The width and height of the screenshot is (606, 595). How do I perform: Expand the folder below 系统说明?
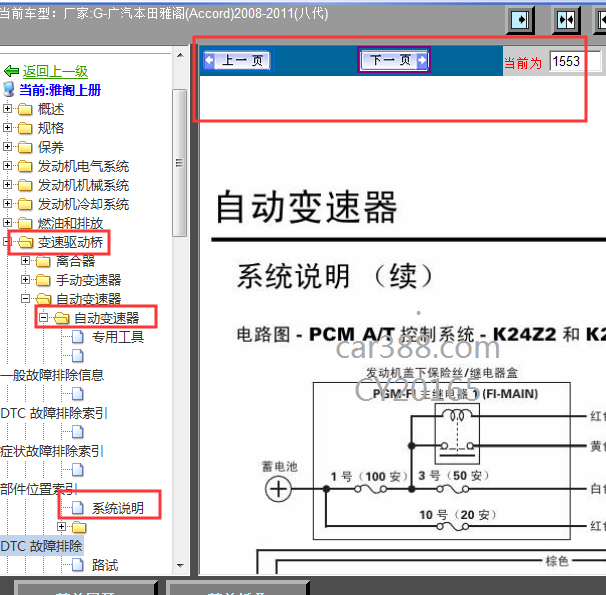pyautogui.click(x=61, y=527)
